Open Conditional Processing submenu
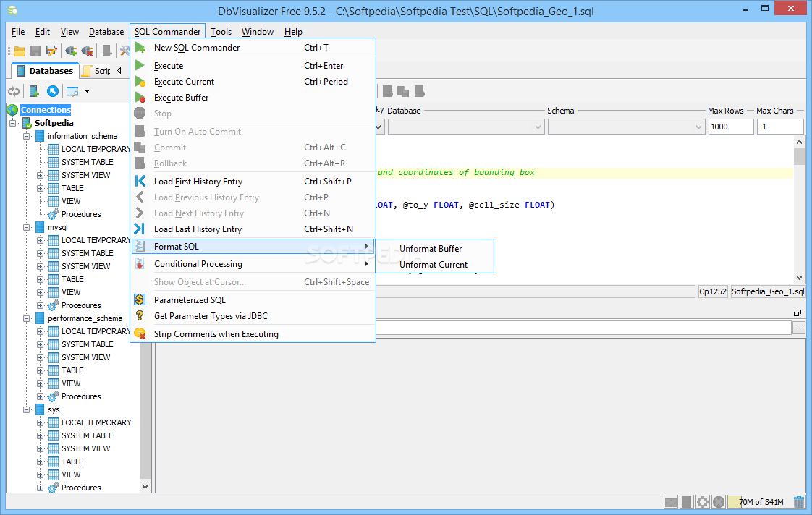Viewport: 812px width, 515px height. 253,264
